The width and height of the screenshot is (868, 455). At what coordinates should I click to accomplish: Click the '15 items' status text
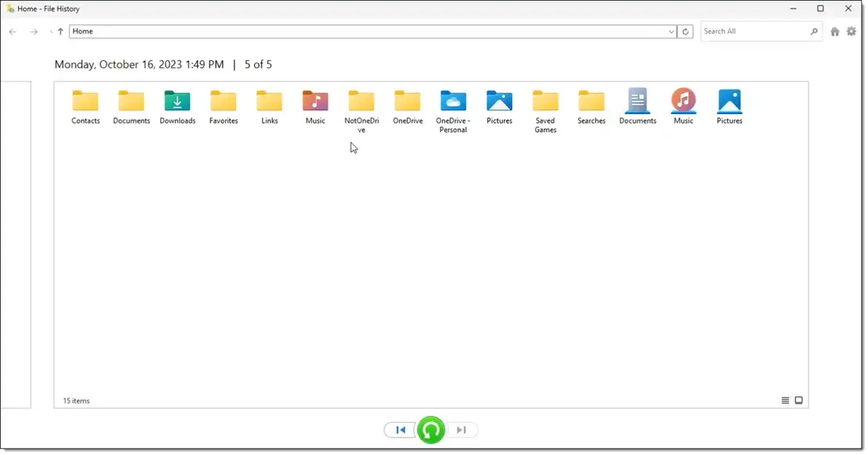click(77, 401)
